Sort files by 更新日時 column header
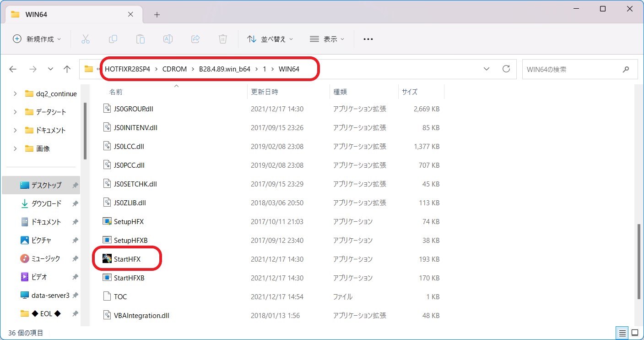 tap(265, 92)
